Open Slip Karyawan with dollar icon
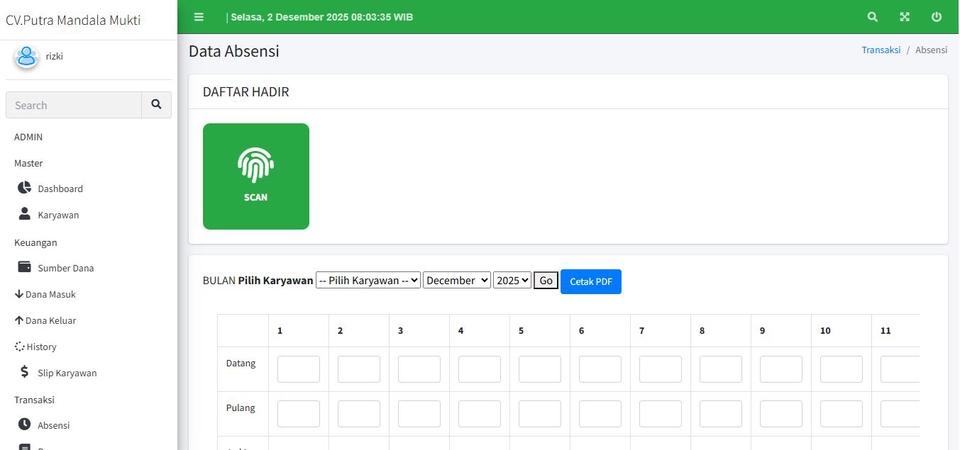Viewport: 960px width, 450px height. (x=66, y=373)
